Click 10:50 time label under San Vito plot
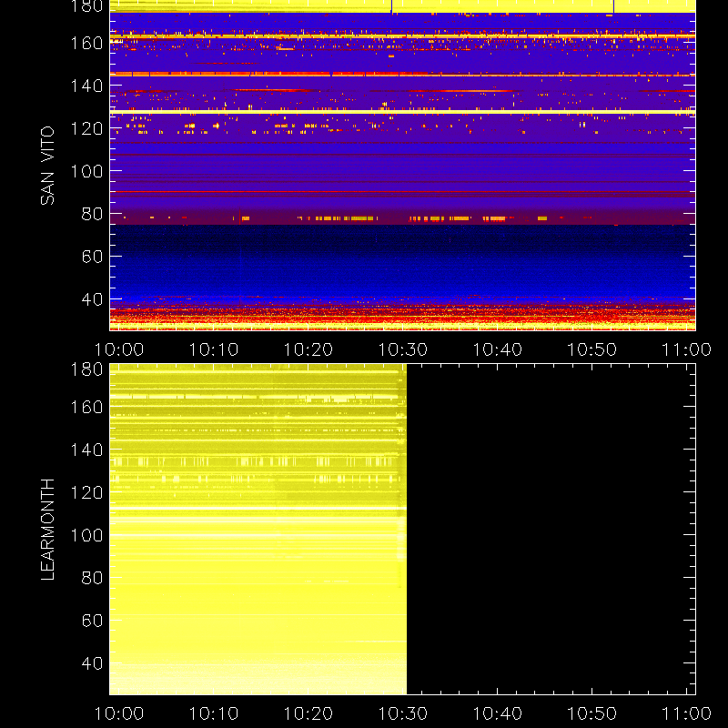Screen dimensions: 728x728 [x=592, y=349]
